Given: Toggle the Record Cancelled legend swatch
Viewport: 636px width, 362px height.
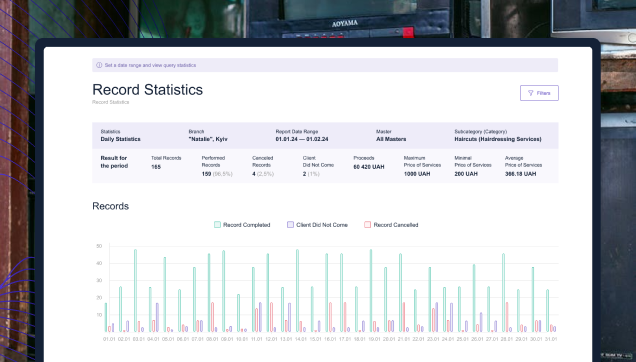Looking at the screenshot, I should 367,225.
